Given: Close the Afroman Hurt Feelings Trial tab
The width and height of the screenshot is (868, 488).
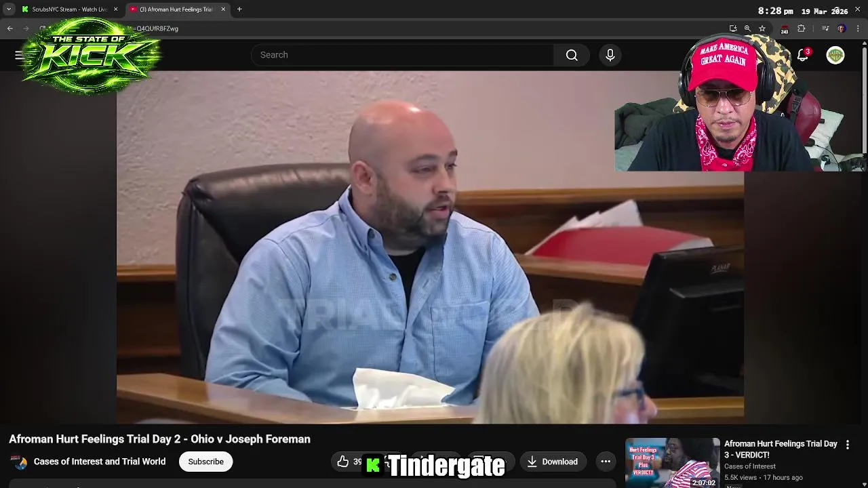Looking at the screenshot, I should (223, 9).
